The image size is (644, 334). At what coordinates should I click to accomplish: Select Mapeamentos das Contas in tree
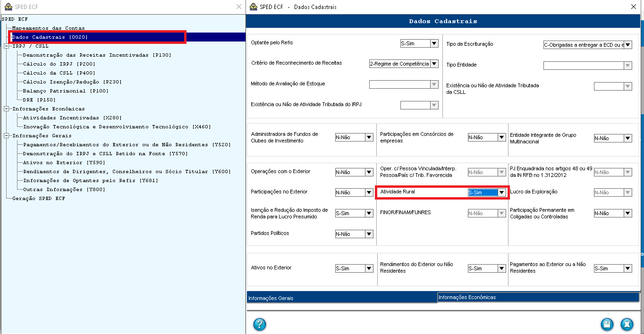click(49, 28)
